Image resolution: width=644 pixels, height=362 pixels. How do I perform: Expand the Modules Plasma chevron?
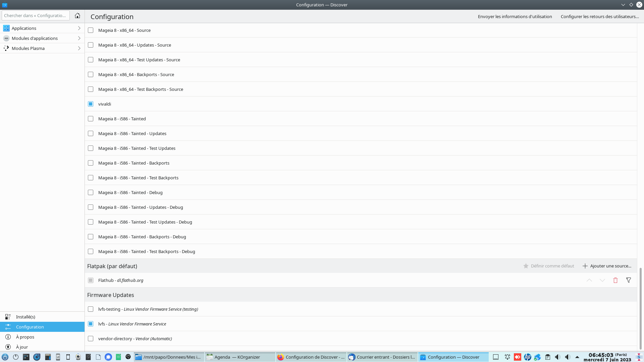click(79, 48)
